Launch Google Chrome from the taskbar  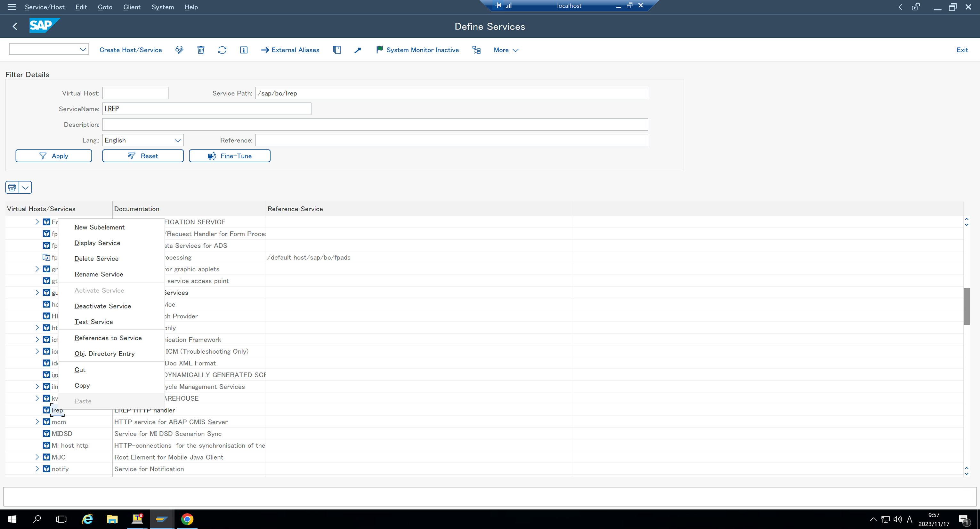(x=187, y=519)
